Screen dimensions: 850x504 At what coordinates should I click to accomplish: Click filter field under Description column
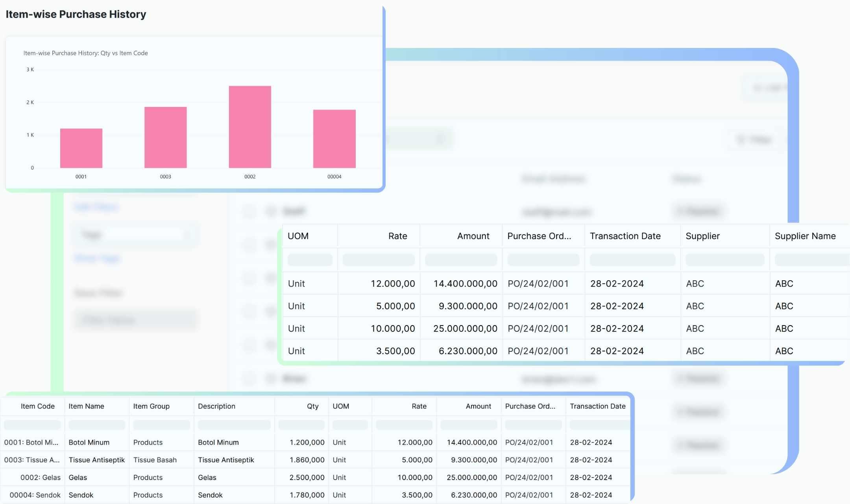tap(234, 425)
